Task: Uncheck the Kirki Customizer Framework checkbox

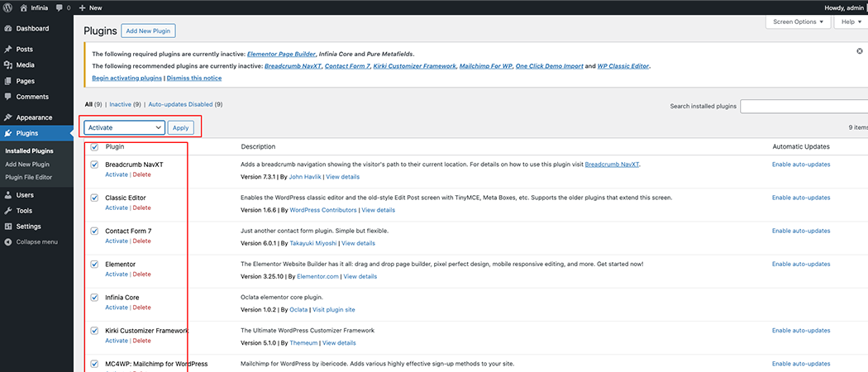Action: click(94, 331)
